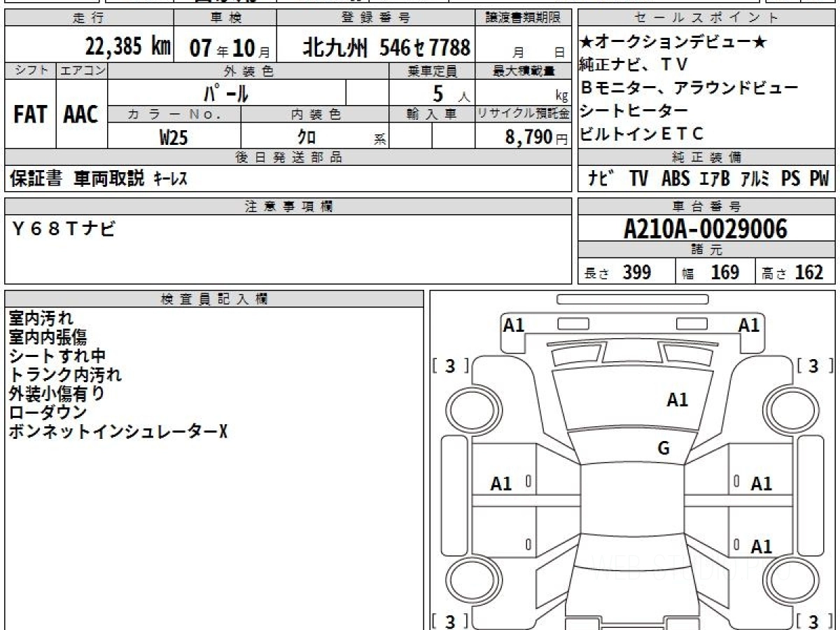Select the Bモニター、アラウンドビュー line
Image resolution: width=840 pixels, height=630 pixels.
point(689,88)
